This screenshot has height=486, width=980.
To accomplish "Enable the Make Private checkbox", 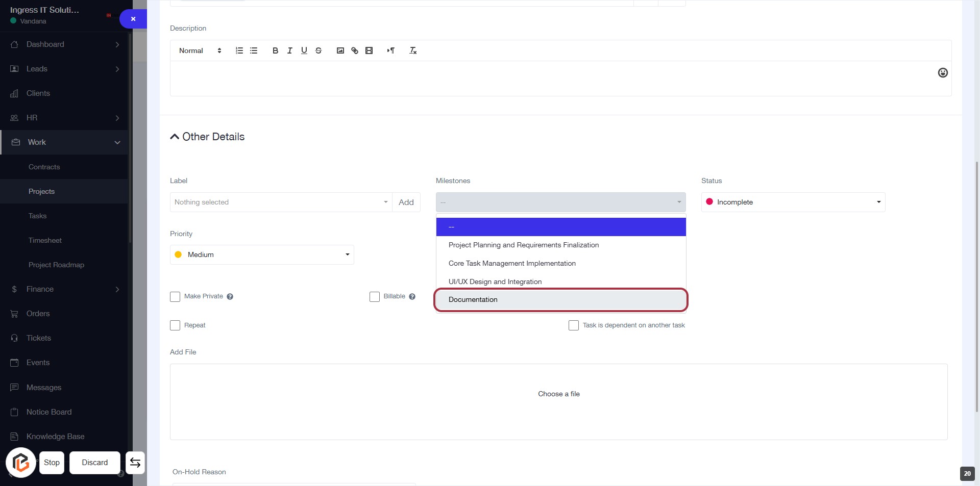I will (x=175, y=297).
